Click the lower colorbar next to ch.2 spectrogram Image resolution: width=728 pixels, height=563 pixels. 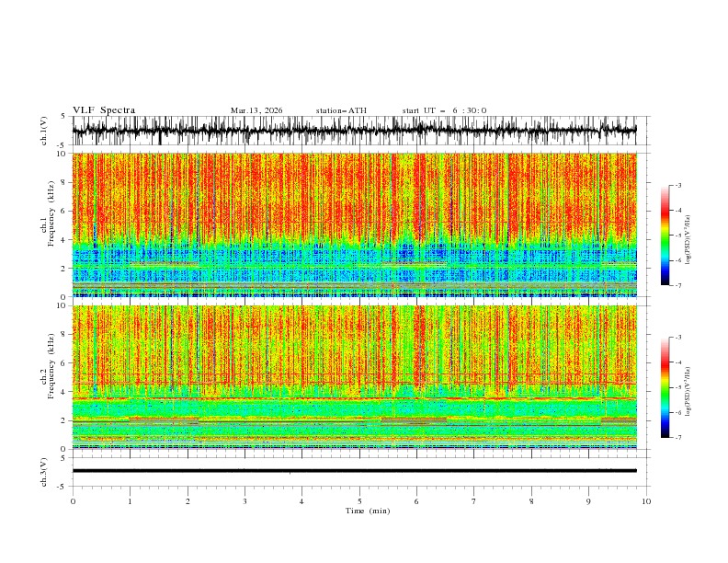[x=665, y=387]
